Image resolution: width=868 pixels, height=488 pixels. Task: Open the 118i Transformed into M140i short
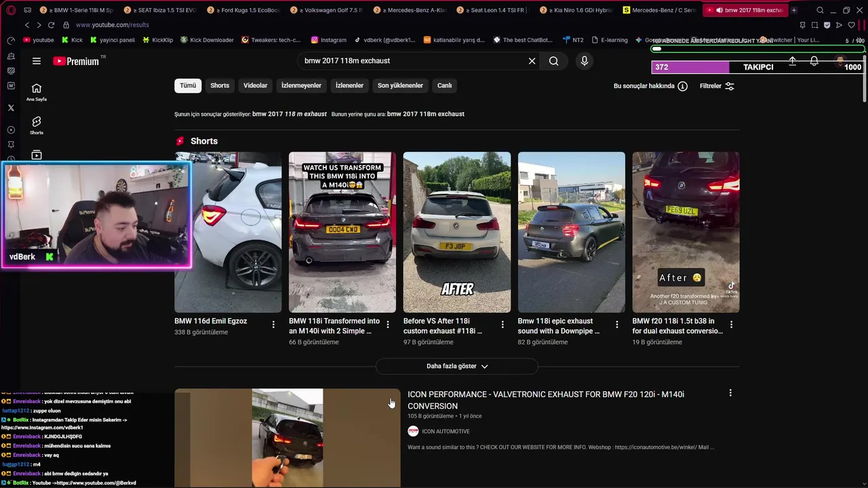point(342,232)
